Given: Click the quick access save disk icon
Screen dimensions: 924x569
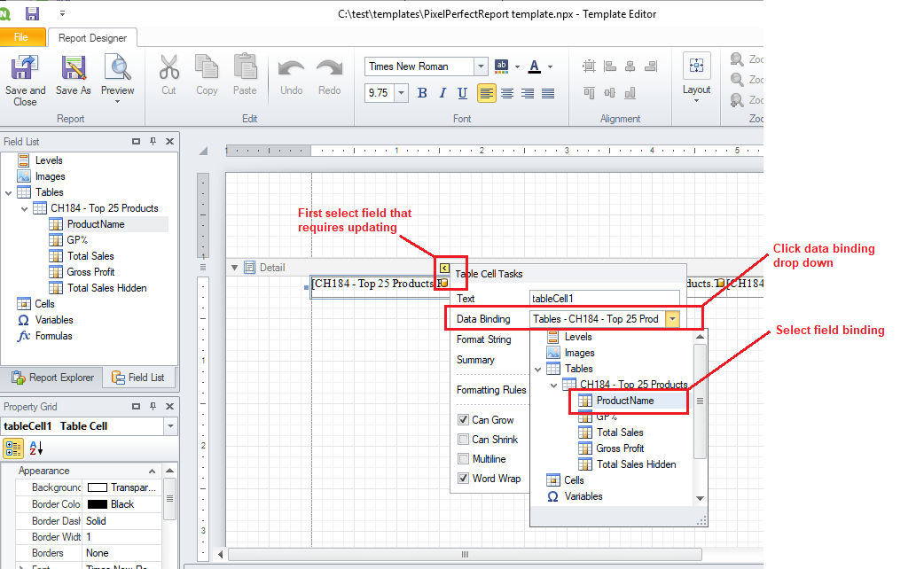Looking at the screenshot, I should point(33,13).
